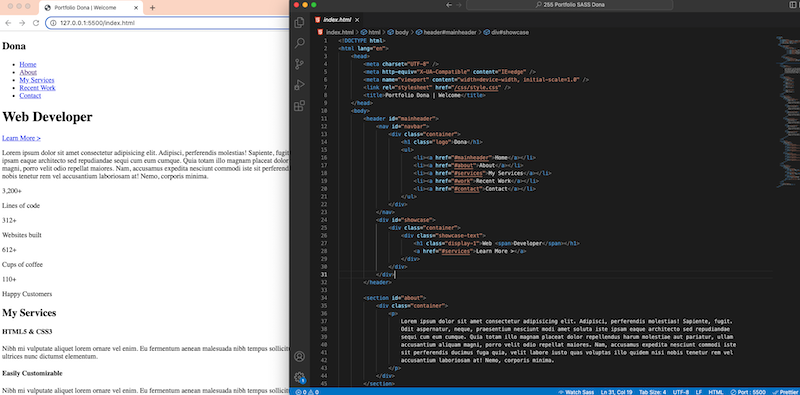Open a new browser tab

pos(152,8)
